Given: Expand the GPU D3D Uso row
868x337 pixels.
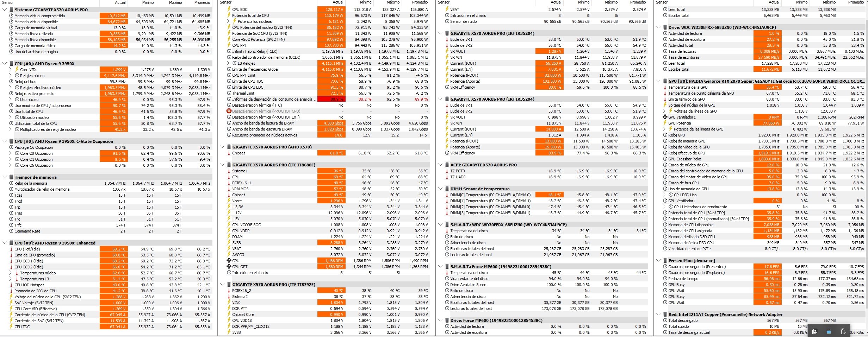Looking at the screenshot, I should pos(664,195).
